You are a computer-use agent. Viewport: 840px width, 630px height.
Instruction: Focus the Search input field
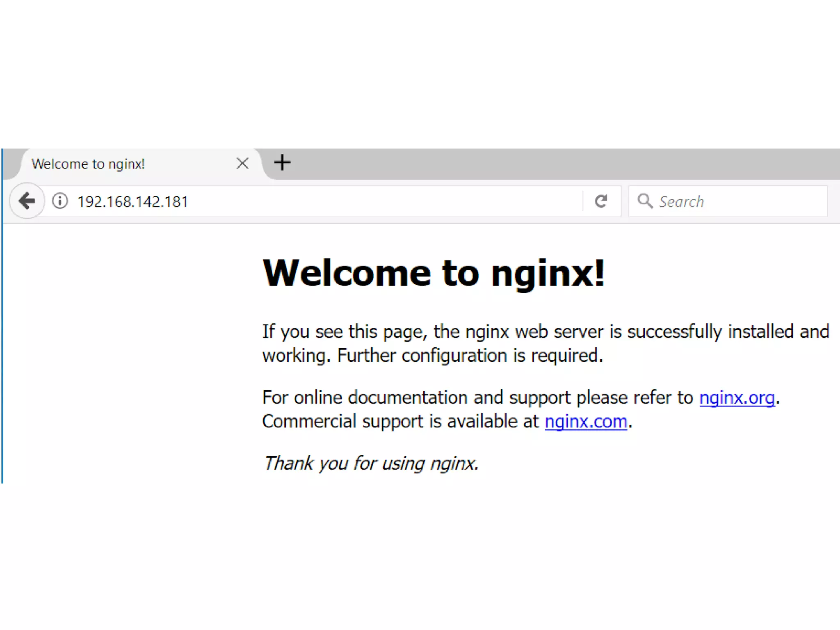tap(738, 201)
